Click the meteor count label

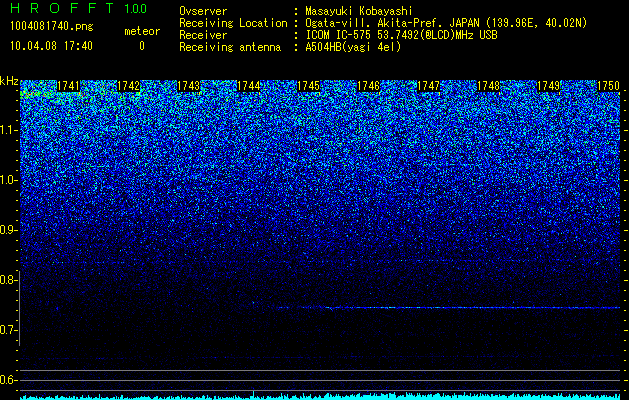pos(142,31)
